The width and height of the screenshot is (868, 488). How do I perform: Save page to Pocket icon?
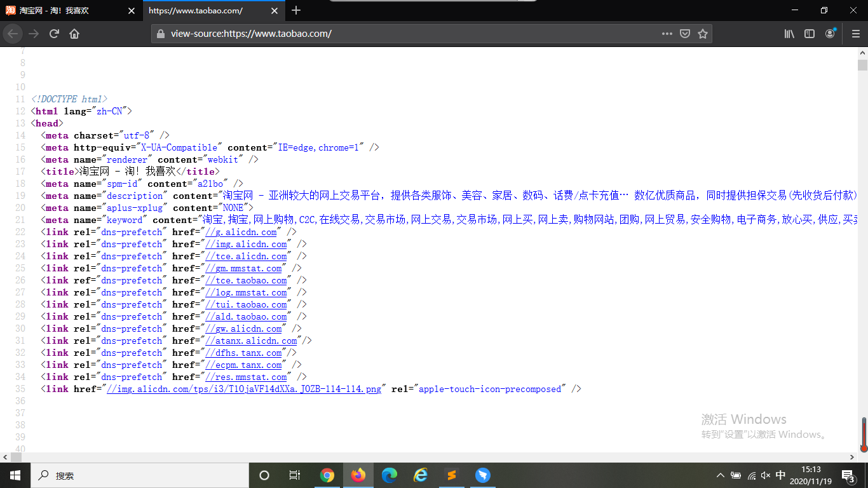point(685,34)
